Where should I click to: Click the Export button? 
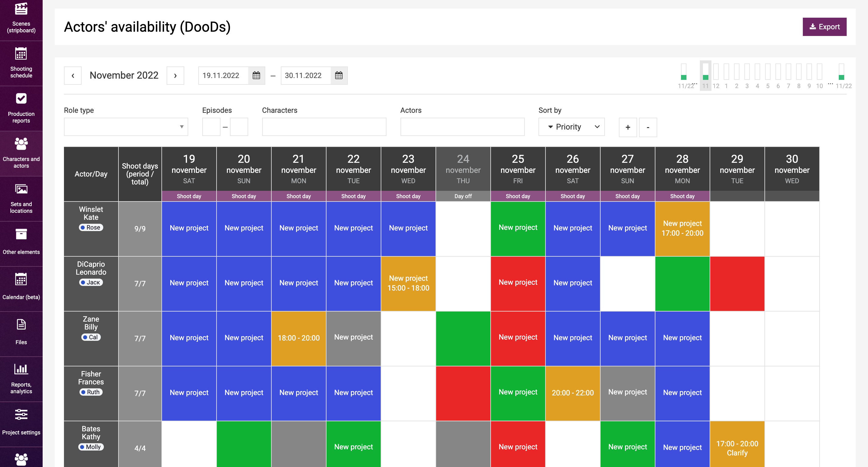(x=824, y=27)
